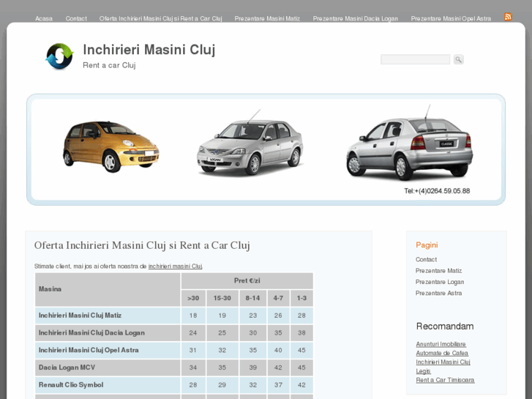The width and height of the screenshot is (532, 399).
Task: Click the search magnifier button
Action: click(458, 59)
